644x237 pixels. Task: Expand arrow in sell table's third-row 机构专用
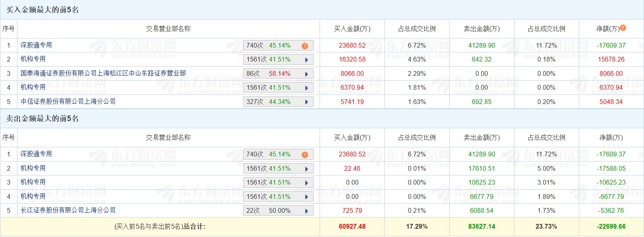306,183
